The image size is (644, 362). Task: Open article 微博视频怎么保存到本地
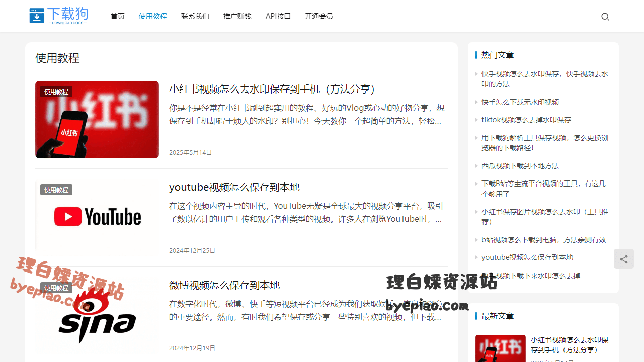coord(224,285)
